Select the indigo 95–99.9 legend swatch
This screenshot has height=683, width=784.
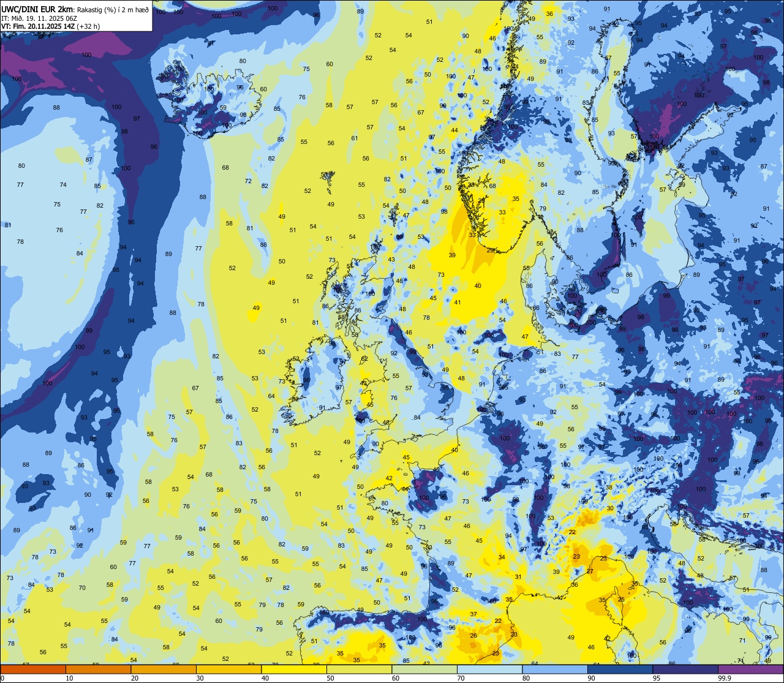point(685,669)
